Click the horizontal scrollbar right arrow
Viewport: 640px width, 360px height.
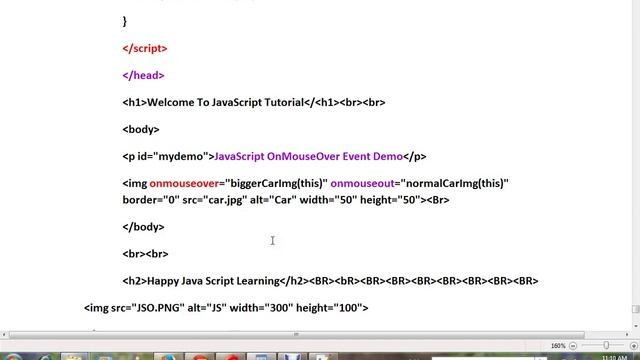pyautogui.click(x=627, y=335)
